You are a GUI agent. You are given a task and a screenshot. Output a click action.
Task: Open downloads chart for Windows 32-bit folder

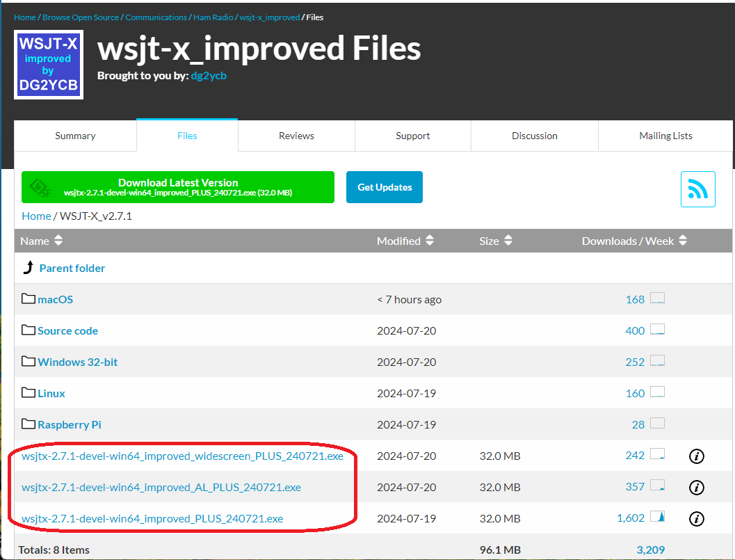[x=657, y=360]
